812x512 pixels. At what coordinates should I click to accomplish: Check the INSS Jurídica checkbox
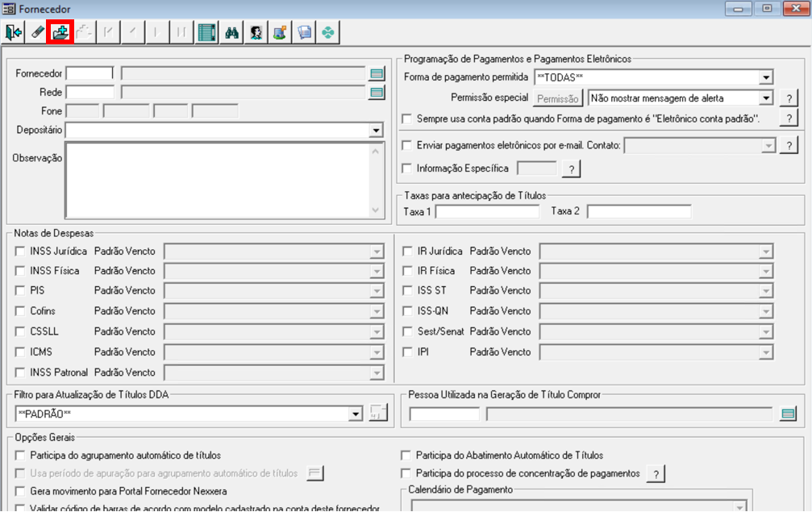tap(20, 251)
